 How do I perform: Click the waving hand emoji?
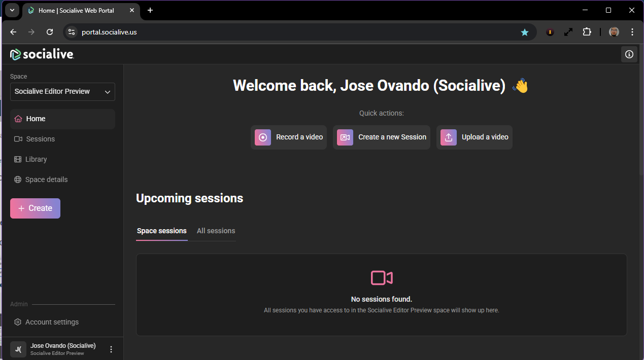(521, 86)
